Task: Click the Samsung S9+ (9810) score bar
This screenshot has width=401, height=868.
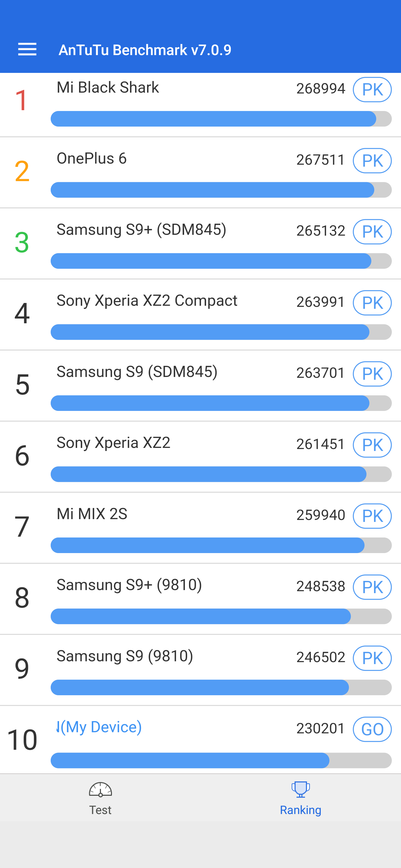Action: 221,616
